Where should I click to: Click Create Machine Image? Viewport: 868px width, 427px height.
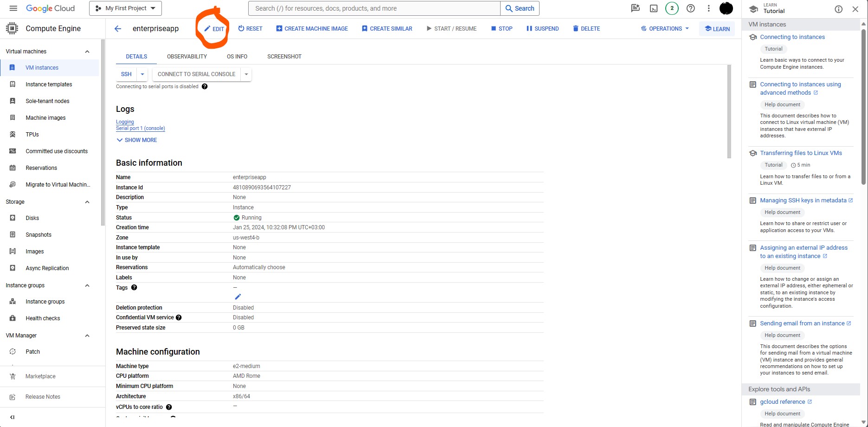pyautogui.click(x=312, y=29)
